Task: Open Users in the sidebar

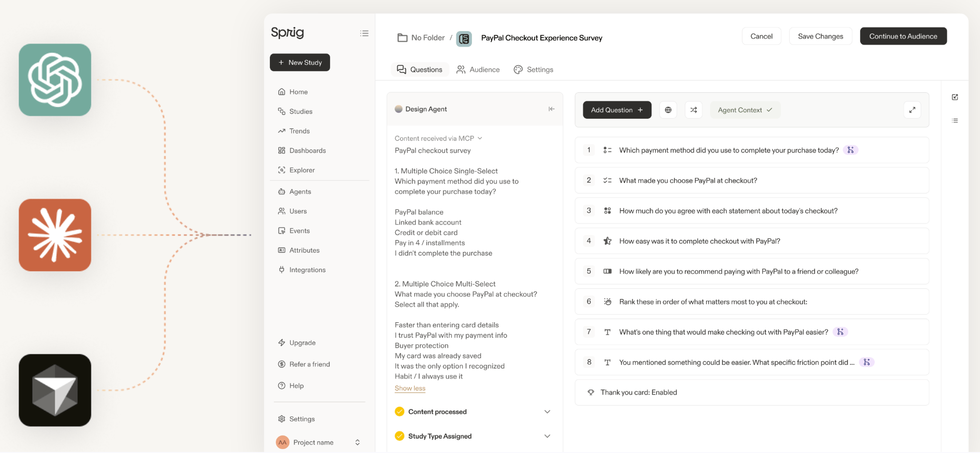Action: (x=292, y=211)
